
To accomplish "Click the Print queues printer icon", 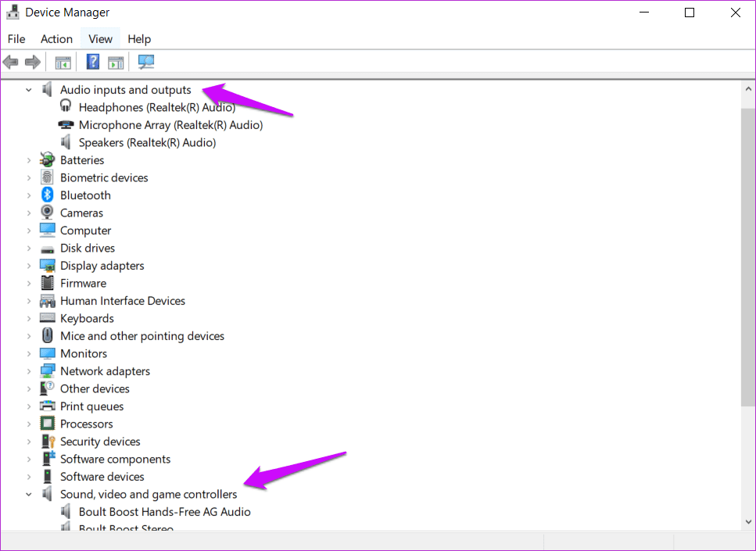I will 47,406.
